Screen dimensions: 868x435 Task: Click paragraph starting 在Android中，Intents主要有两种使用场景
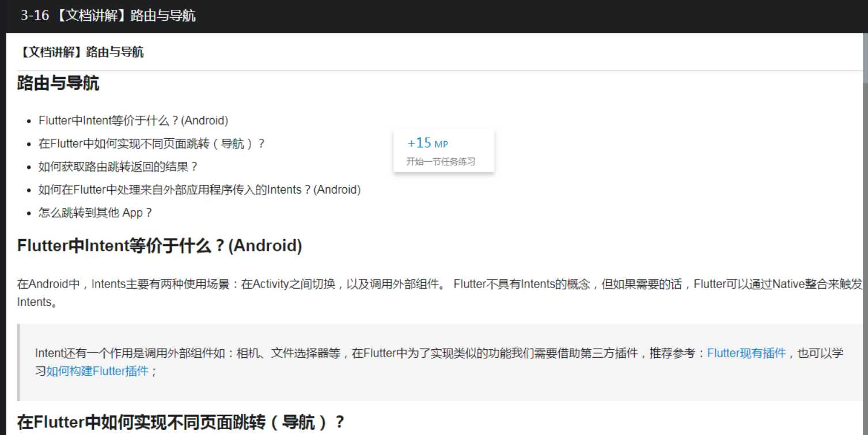point(440,293)
